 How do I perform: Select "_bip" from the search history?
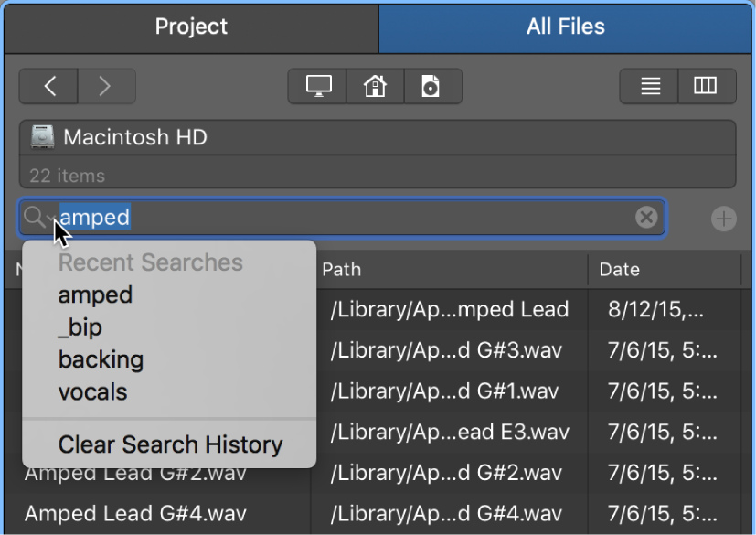click(79, 327)
